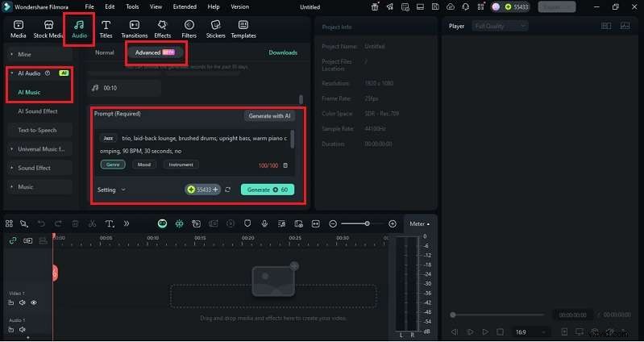Open the Filters library
This screenshot has width=644, height=342.
(x=189, y=29)
